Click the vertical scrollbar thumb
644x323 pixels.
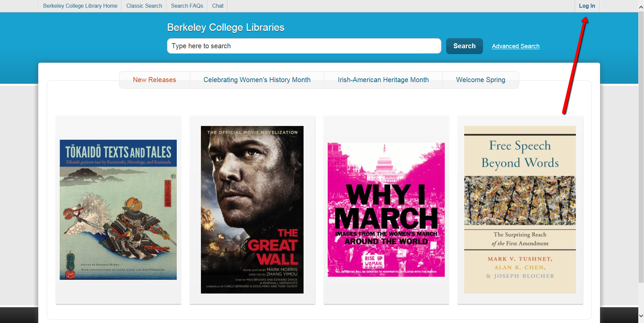click(x=641, y=147)
